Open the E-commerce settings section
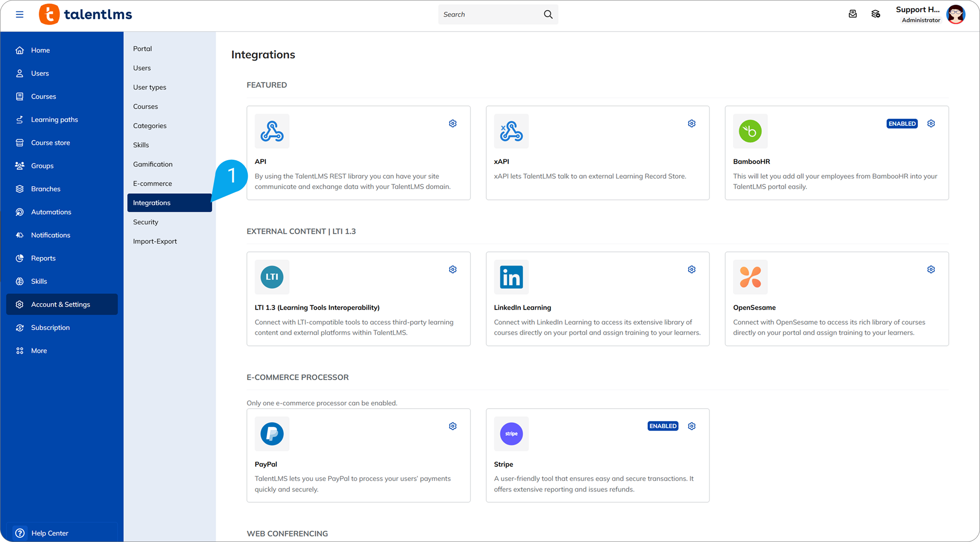 pos(152,184)
